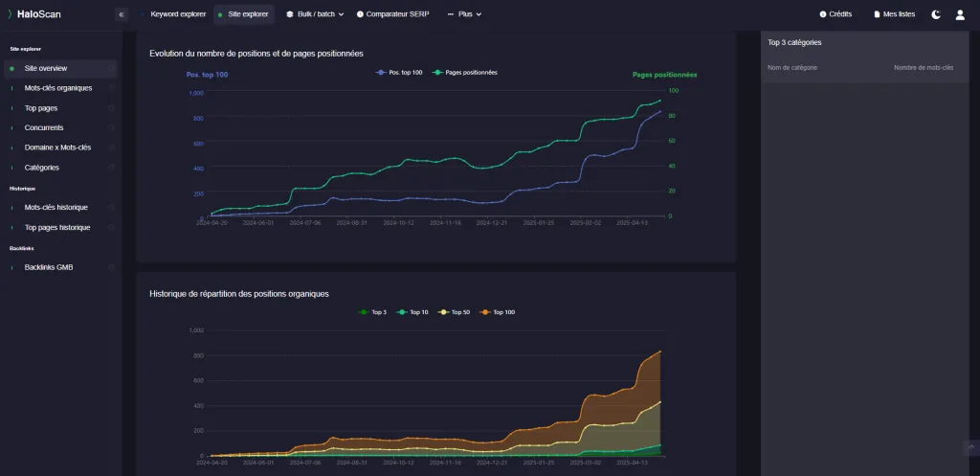Click the 2024-07-06 date on the Historique chart
Screen dimensions: 980x476
point(305,463)
